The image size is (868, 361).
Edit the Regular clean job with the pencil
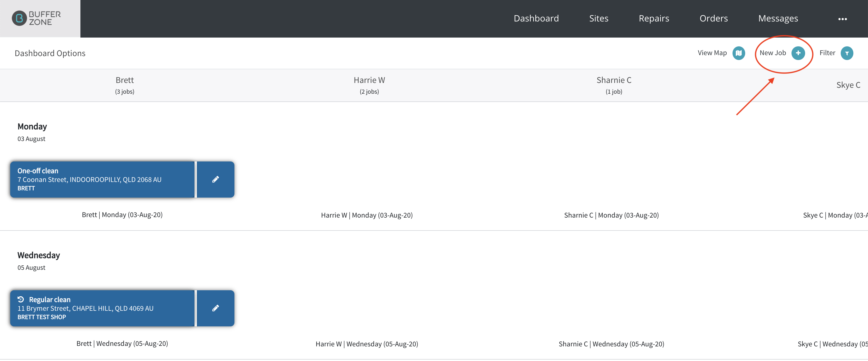pyautogui.click(x=216, y=308)
